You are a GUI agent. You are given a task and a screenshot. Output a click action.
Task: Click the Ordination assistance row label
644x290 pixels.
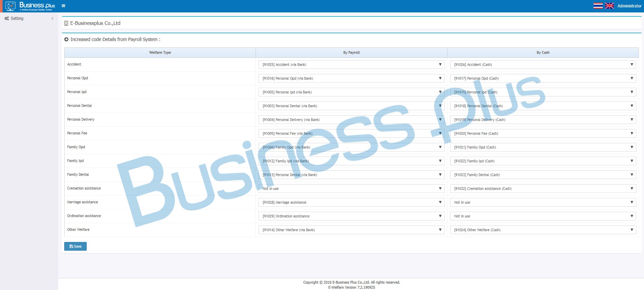[84, 216]
